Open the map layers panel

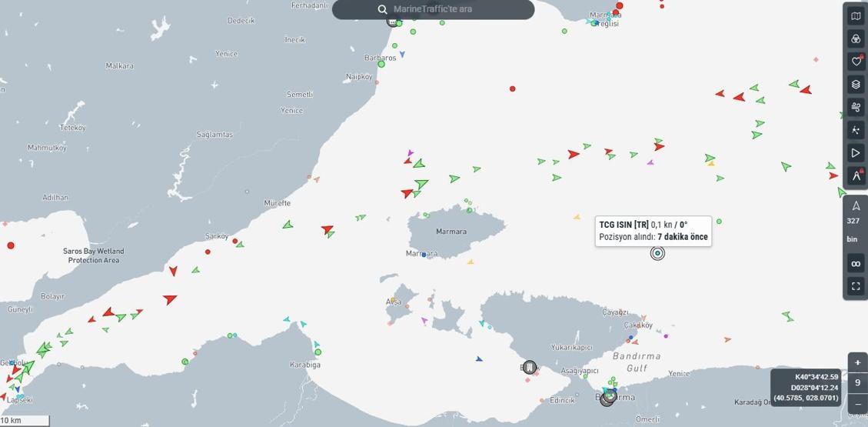856,85
